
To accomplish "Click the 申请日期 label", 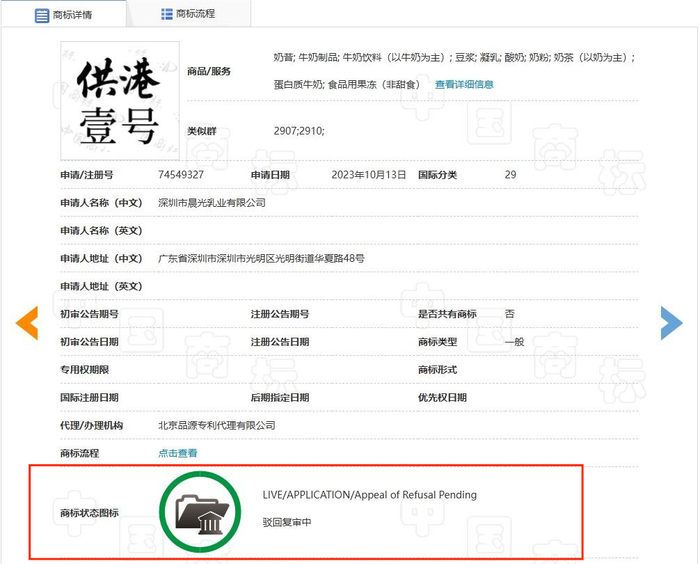I will [270, 175].
